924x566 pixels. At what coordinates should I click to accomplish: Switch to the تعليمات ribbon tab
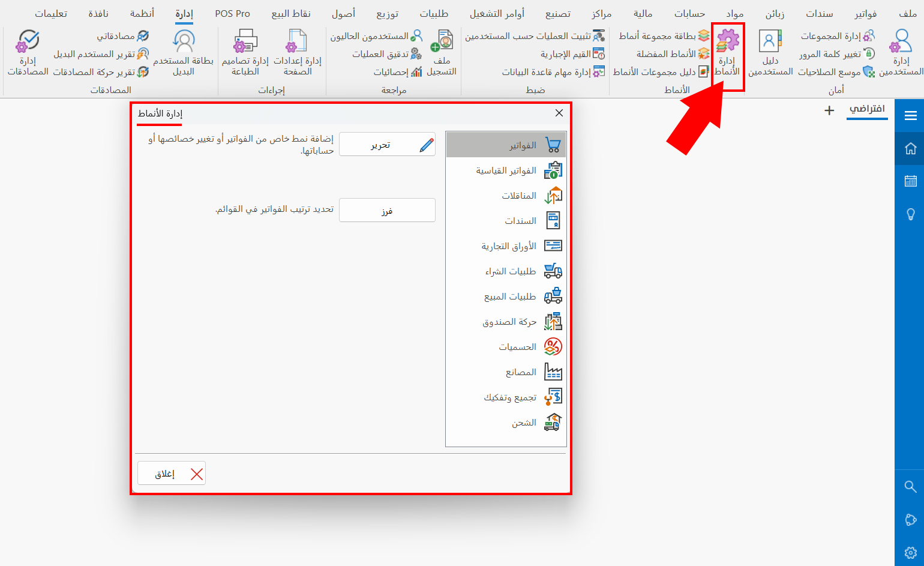(x=51, y=13)
